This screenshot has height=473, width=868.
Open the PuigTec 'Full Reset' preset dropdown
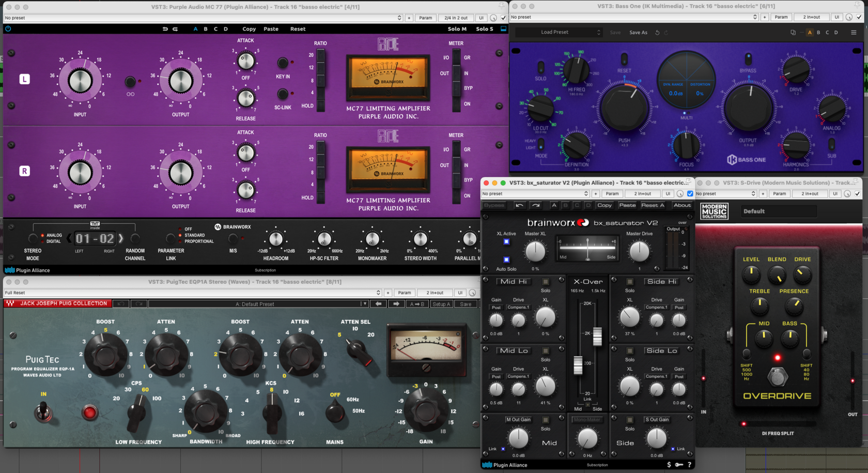pos(192,293)
